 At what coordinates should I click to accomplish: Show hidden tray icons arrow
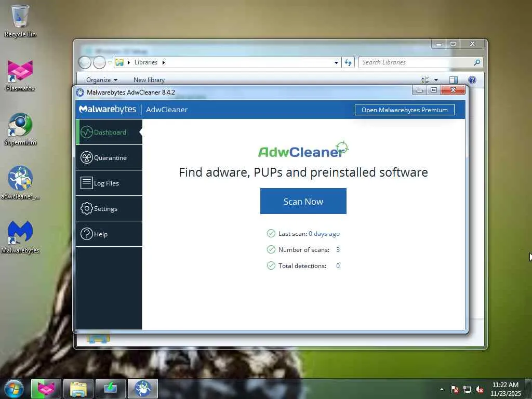(x=442, y=389)
